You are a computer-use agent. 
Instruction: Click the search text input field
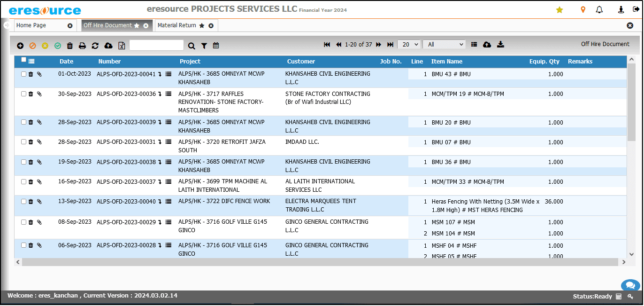[x=156, y=45]
